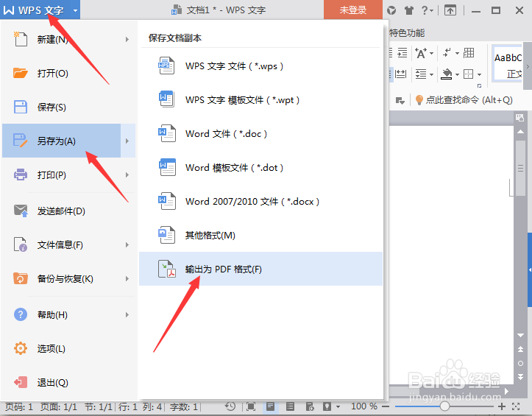Open the shading color dropdown arrow
This screenshot has height=416, width=532.
point(457,74)
